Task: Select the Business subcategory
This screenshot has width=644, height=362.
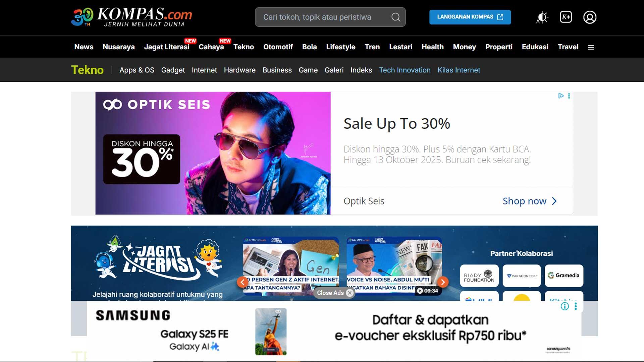Action: 277,70
